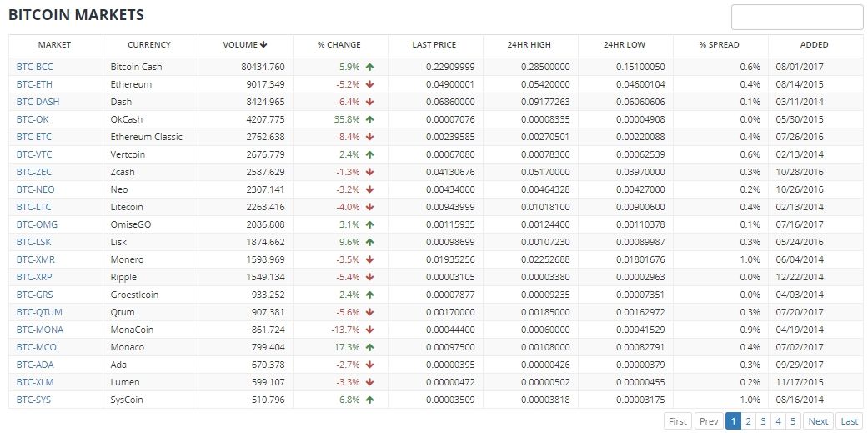868x433 pixels.
Task: Sort table by Added column header
Action: pyautogui.click(x=815, y=45)
